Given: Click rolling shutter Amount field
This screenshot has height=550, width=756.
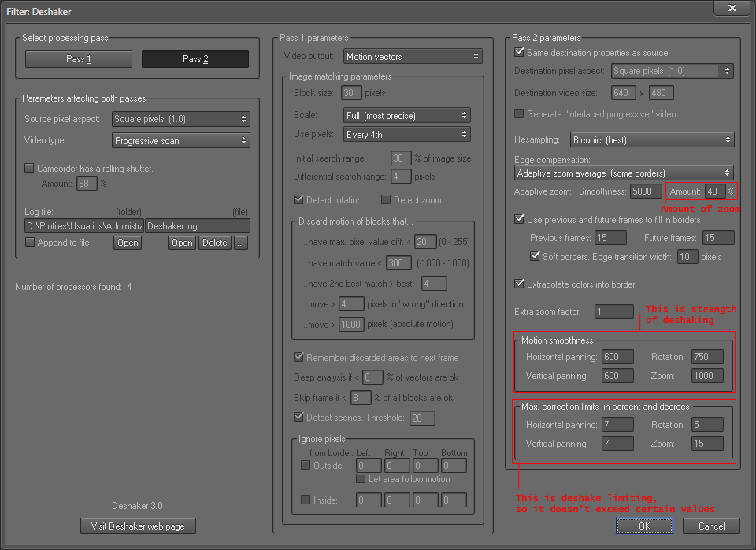Looking at the screenshot, I should pyautogui.click(x=87, y=184).
